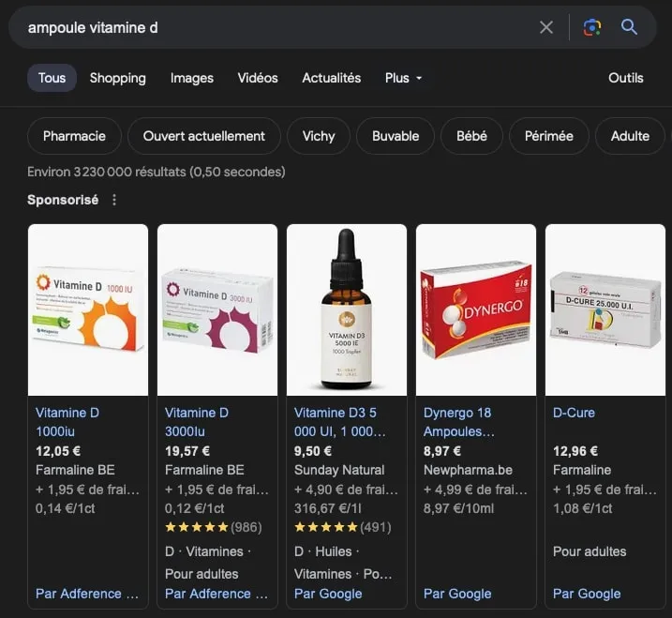The image size is (672, 618).
Task: Click the 'Environ 3 230 000 résultats' count text
Action: (157, 172)
